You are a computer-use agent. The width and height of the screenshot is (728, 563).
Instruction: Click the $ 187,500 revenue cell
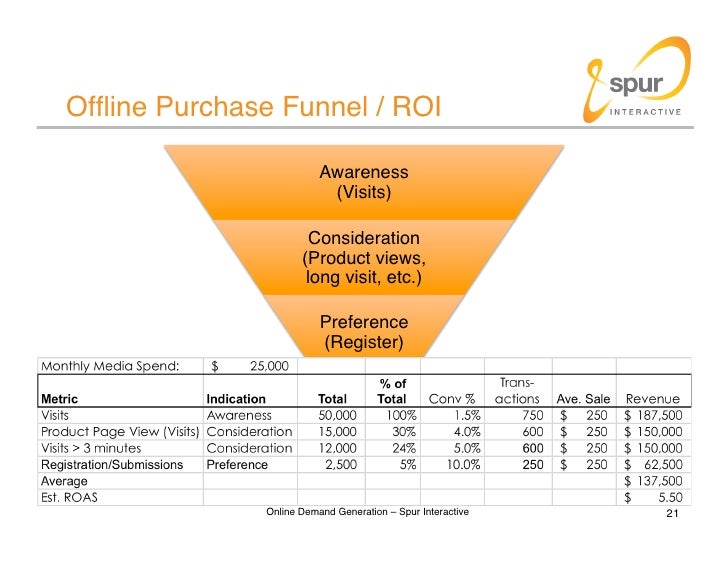tap(653, 415)
